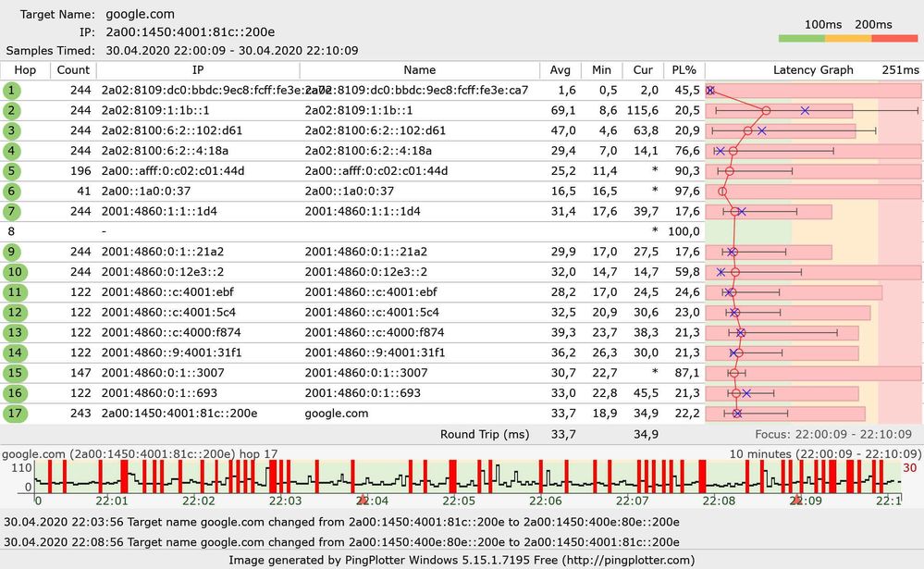The width and height of the screenshot is (924, 569).
Task: Click the orange 200ms legend color bar
Action: pos(848,38)
